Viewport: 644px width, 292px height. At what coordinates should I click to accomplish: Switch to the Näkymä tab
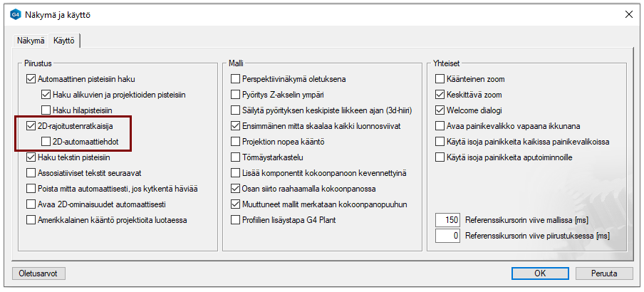click(31, 41)
